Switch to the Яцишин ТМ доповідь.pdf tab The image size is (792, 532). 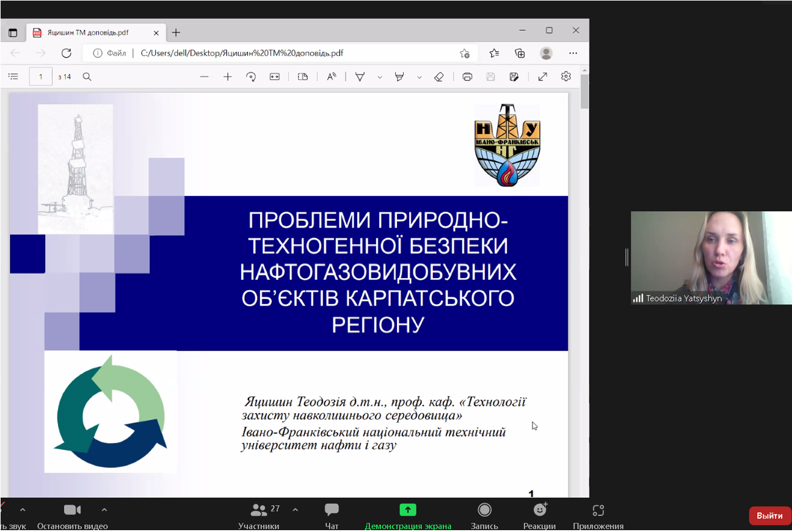coord(88,33)
